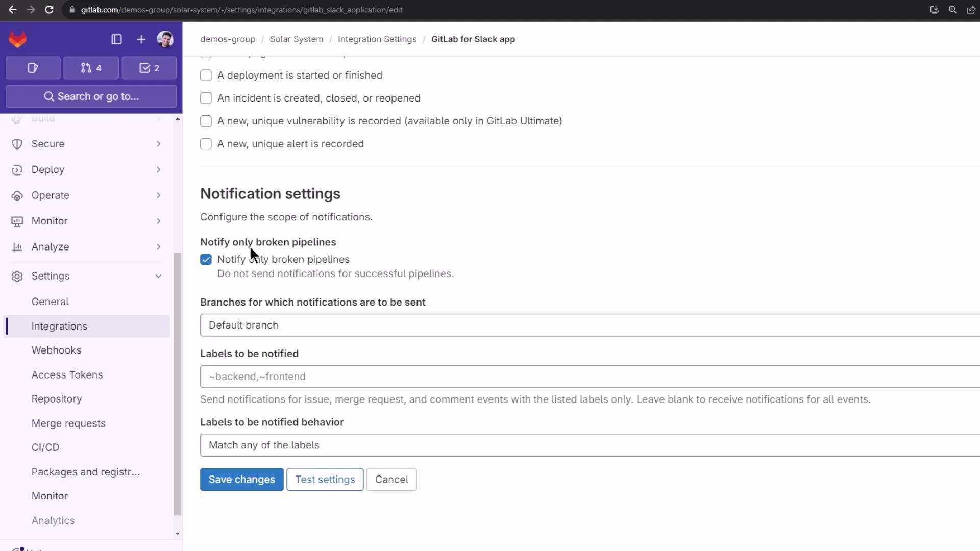
Task: Click the sidebar vertical scrollbar
Action: coord(177,383)
